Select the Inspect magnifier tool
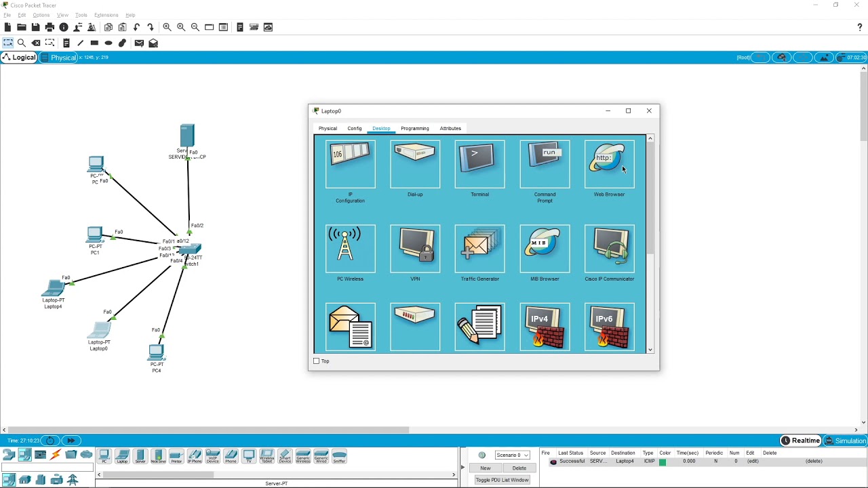Viewport: 868px width, 488px height. (22, 43)
